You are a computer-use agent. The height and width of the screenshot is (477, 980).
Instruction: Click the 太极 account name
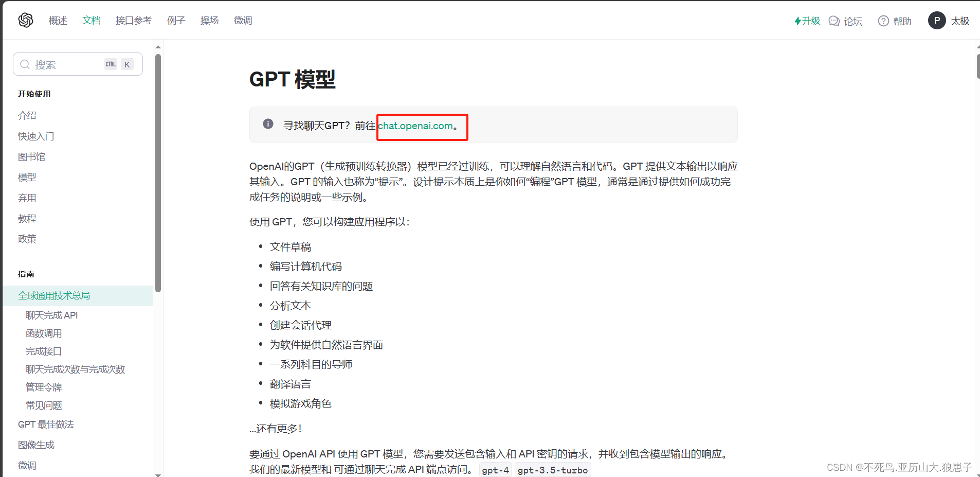click(x=960, y=21)
